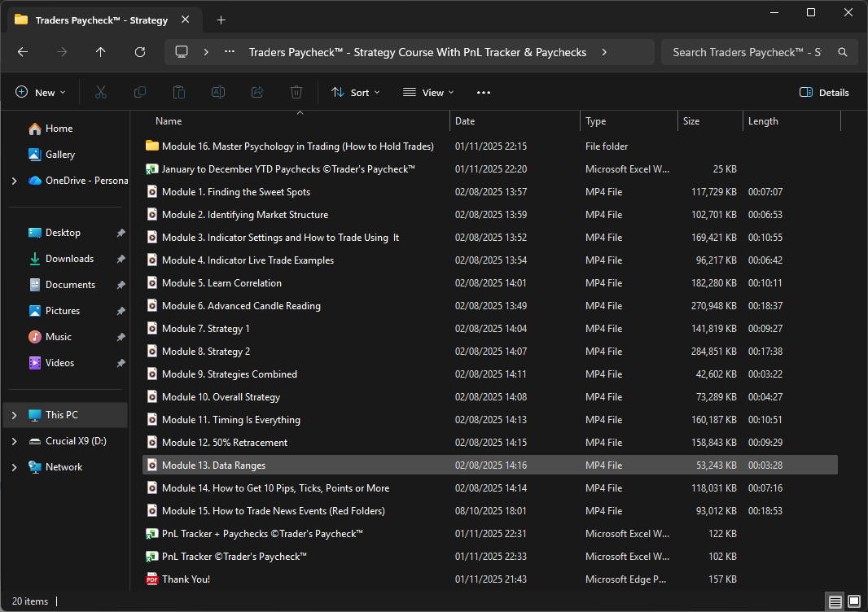The width and height of the screenshot is (868, 612).
Task: Switch to large thumbnails view in status bar
Action: (853, 601)
